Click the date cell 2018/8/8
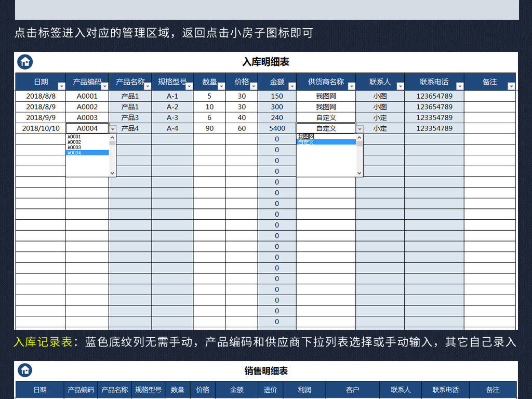532x399 pixels. point(41,96)
